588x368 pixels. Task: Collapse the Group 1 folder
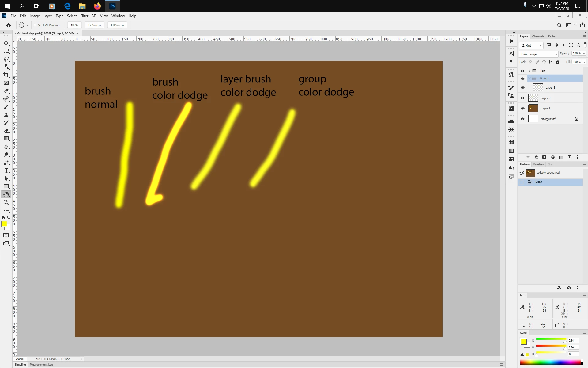[529, 79]
